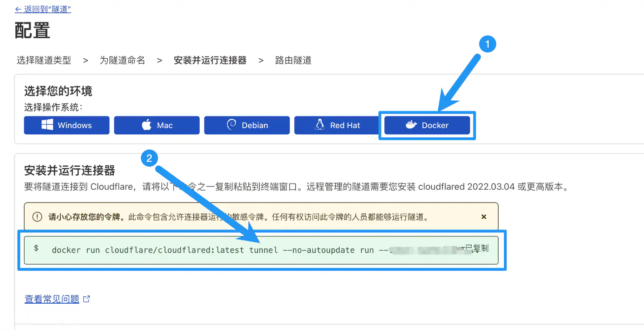Click the dollar sign prompt in the command box
The image size is (644, 331).
coord(36,248)
